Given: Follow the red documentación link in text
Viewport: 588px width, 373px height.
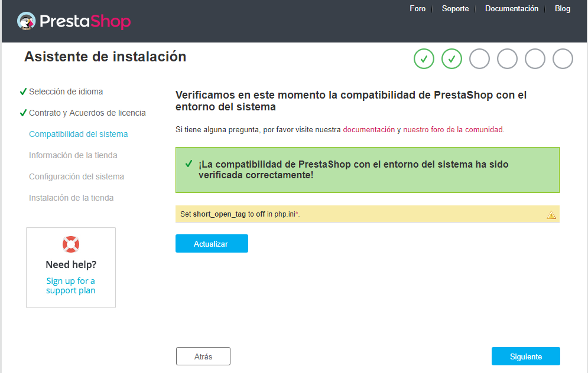Looking at the screenshot, I should pos(369,130).
